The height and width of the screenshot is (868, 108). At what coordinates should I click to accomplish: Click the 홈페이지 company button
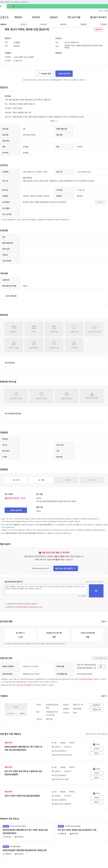click(x=97, y=705)
